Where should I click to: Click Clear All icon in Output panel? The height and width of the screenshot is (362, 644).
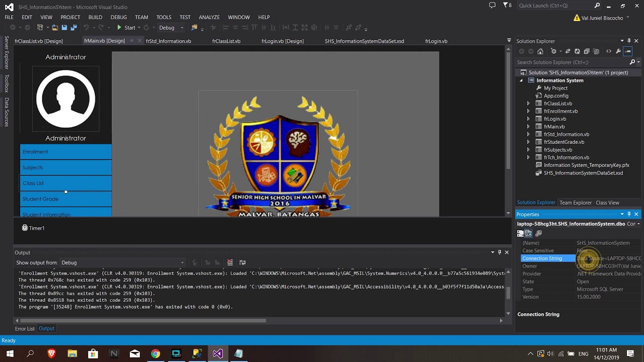pos(230,262)
